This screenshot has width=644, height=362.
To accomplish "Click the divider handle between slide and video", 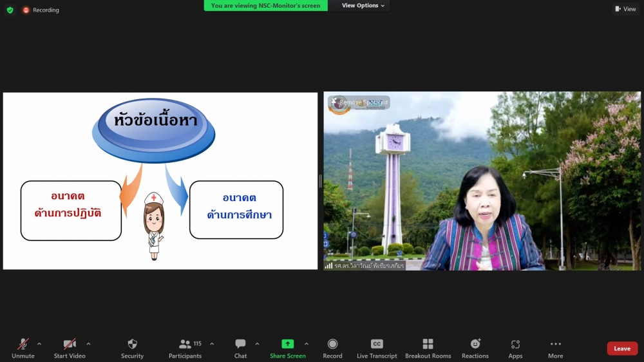I will click(320, 181).
